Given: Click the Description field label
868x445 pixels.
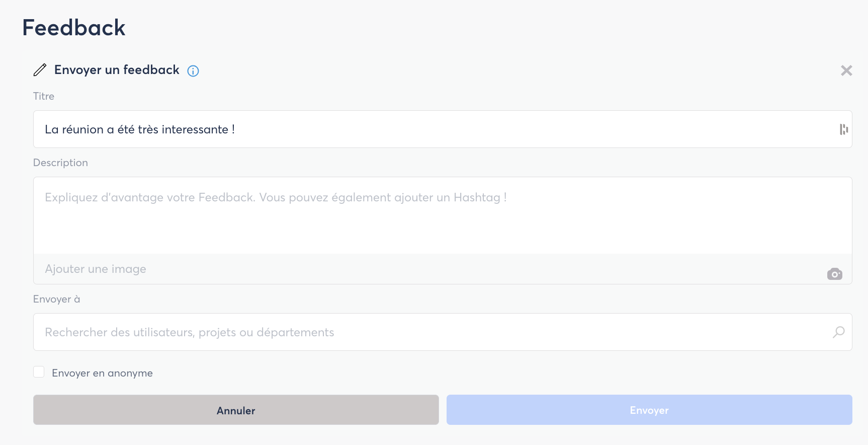Looking at the screenshot, I should click(60, 163).
